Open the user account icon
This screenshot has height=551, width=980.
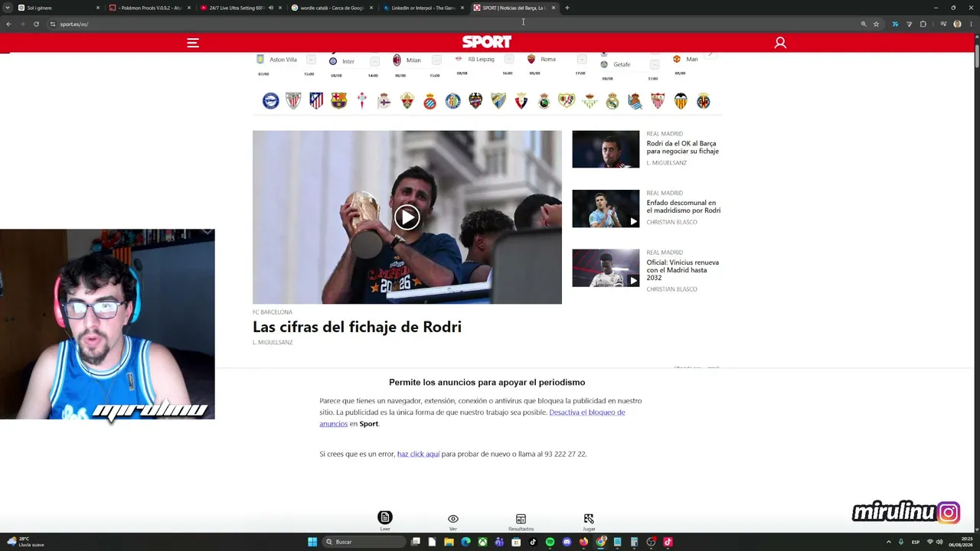[780, 43]
